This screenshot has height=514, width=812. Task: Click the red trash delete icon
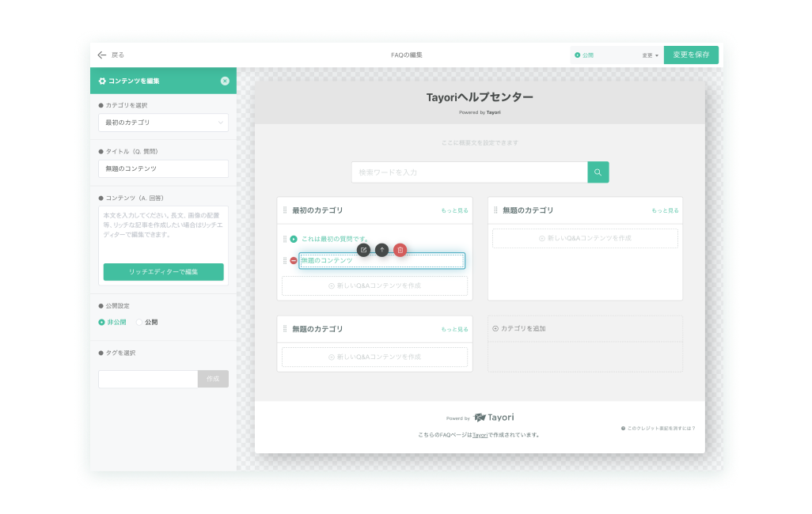pyautogui.click(x=400, y=250)
